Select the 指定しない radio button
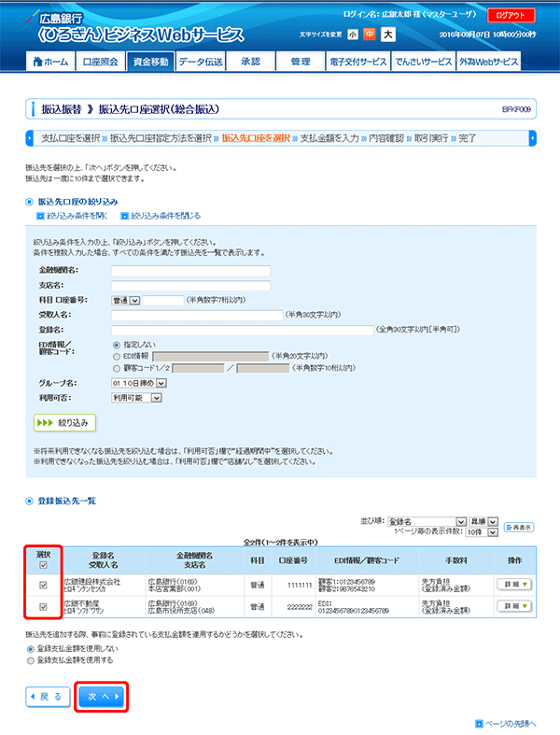The width and height of the screenshot is (560, 735). [x=117, y=345]
